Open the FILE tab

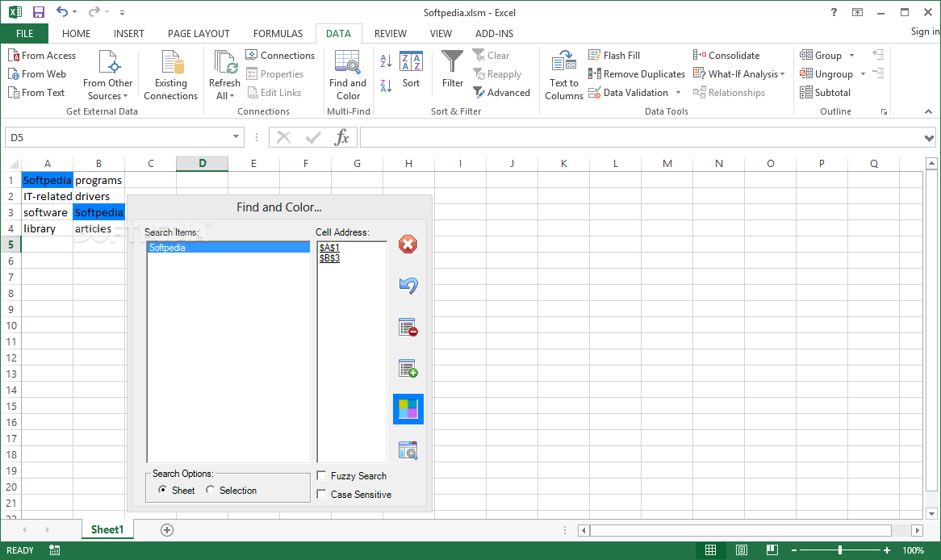24,34
